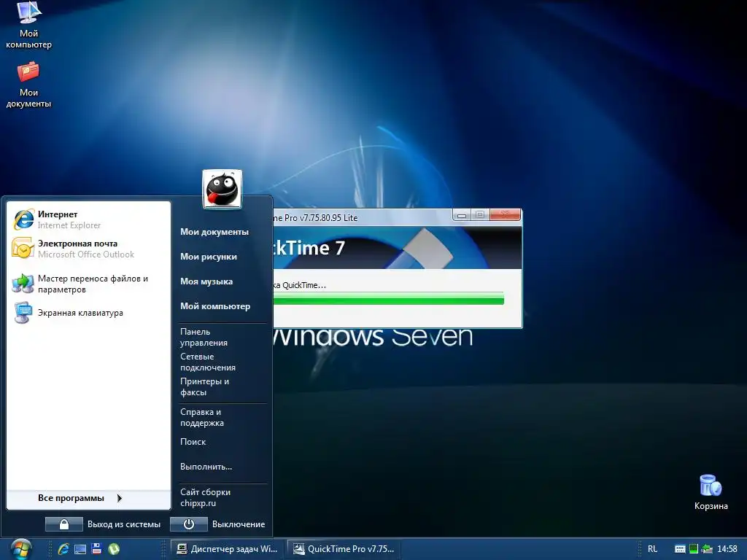Click the Выключение power button
Viewport: 747px width, 560px height.
tap(189, 524)
